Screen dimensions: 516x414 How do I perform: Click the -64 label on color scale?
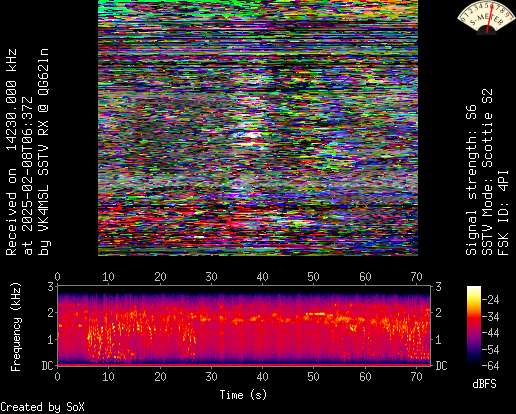point(491,366)
